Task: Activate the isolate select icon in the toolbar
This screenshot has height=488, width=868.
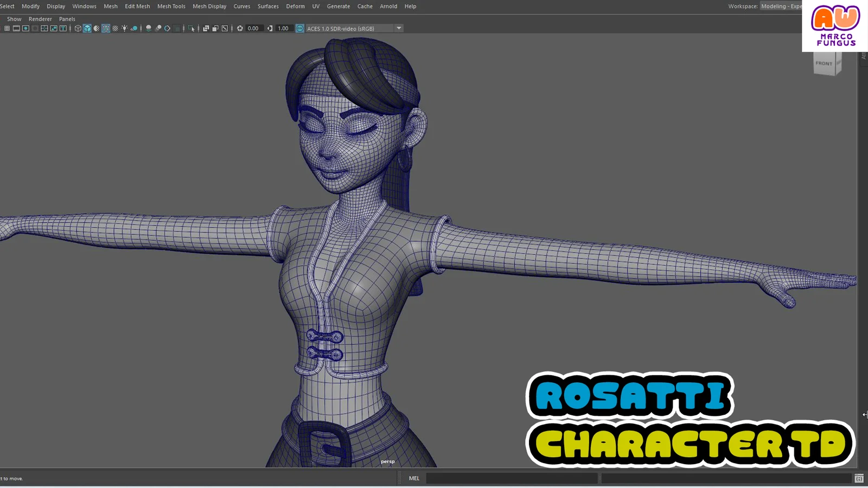Action: [192, 28]
